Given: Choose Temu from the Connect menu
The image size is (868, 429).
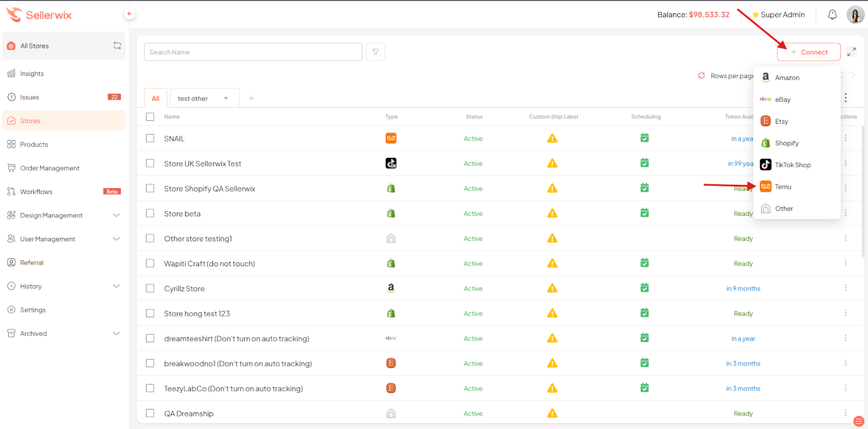Looking at the screenshot, I should [783, 187].
